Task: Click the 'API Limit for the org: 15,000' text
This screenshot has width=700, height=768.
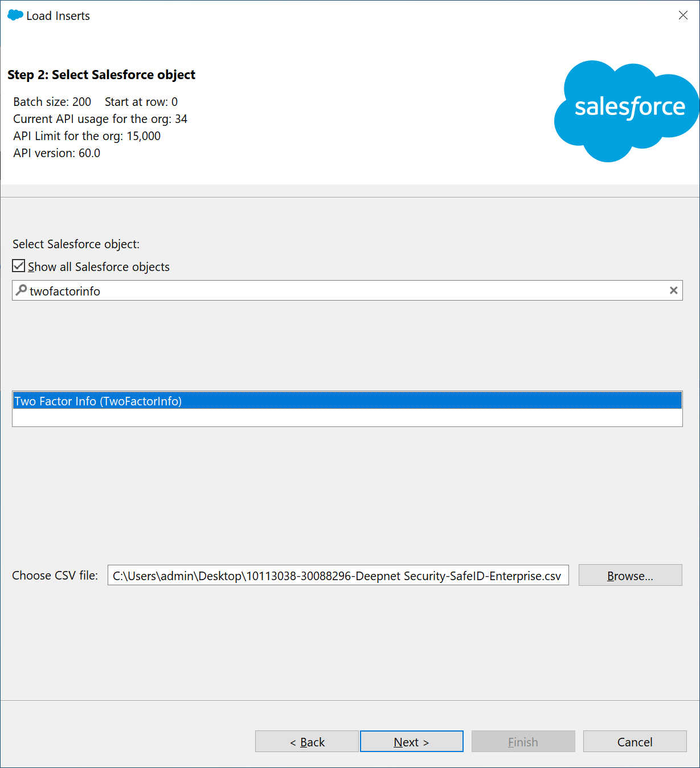Action: 87,136
